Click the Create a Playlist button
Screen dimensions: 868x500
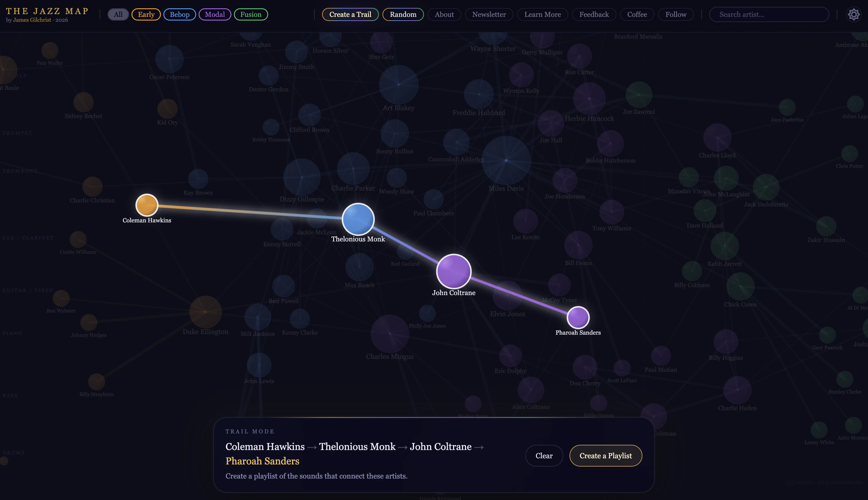[606, 455]
